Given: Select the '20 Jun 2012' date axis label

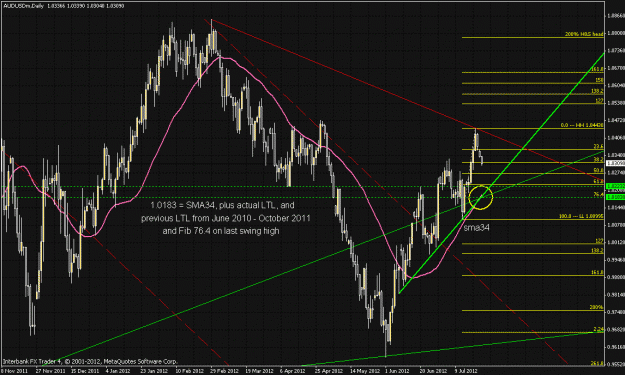Looking at the screenshot, I should coord(434,371).
